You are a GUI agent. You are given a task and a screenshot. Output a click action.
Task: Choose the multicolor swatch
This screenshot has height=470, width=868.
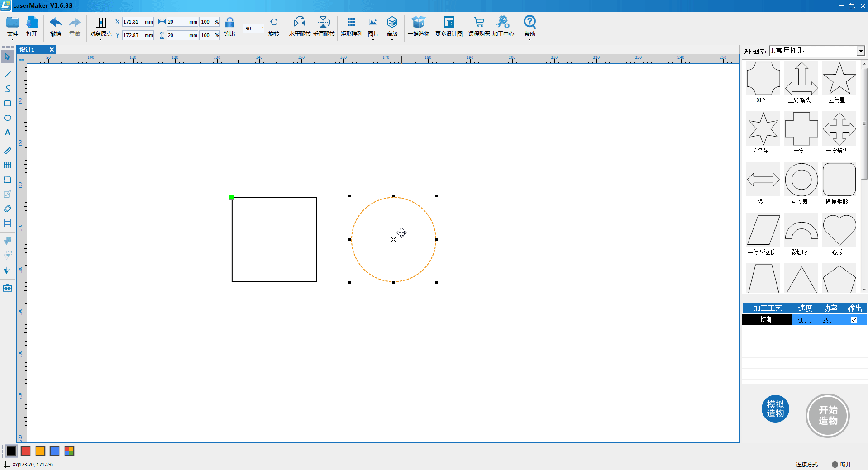[69, 451]
